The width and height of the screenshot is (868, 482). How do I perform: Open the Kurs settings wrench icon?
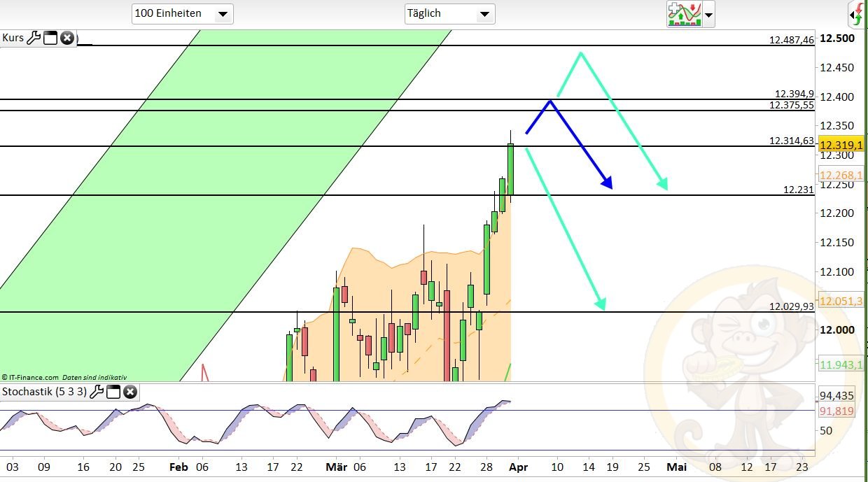point(33,38)
